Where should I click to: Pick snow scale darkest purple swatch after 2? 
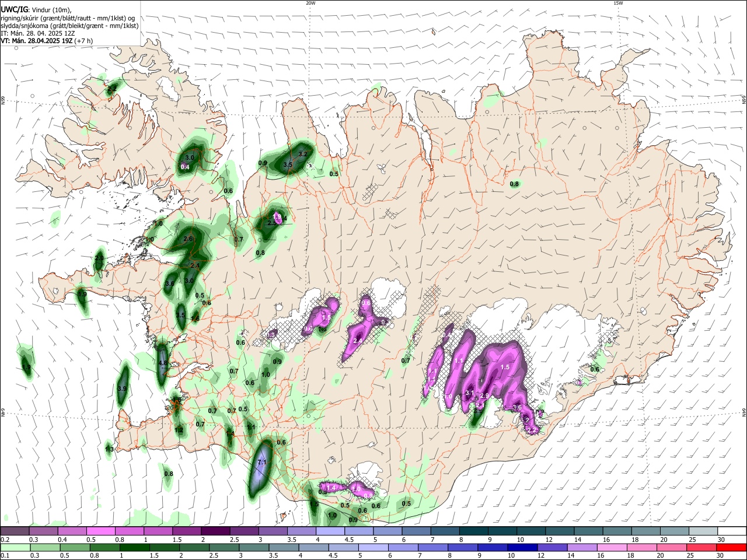click(215, 531)
